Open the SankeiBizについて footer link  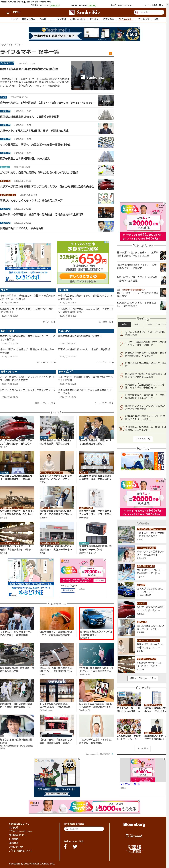[x=19, y=824]
